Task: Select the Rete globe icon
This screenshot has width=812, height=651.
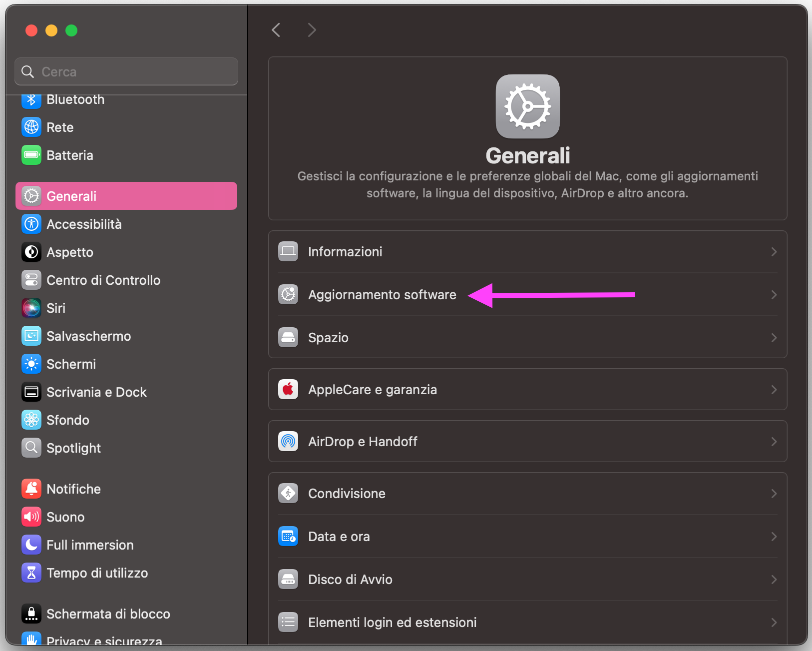Action: (31, 127)
